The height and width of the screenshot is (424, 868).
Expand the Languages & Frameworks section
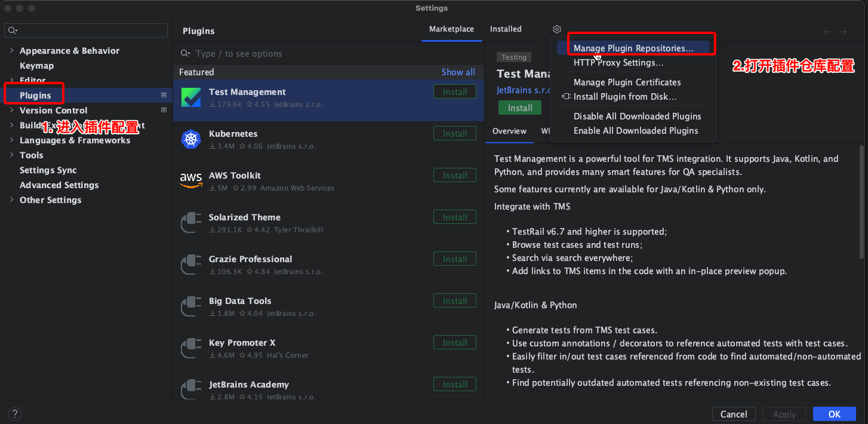(x=11, y=140)
